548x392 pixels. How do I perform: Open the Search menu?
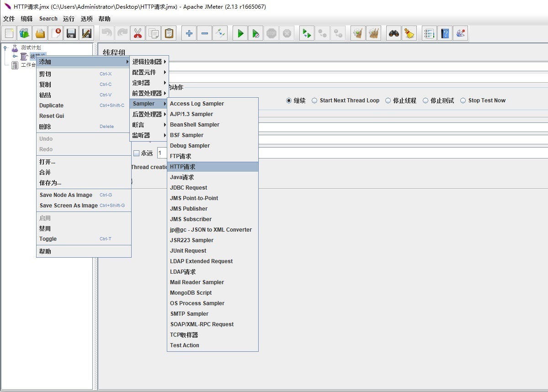coord(48,19)
